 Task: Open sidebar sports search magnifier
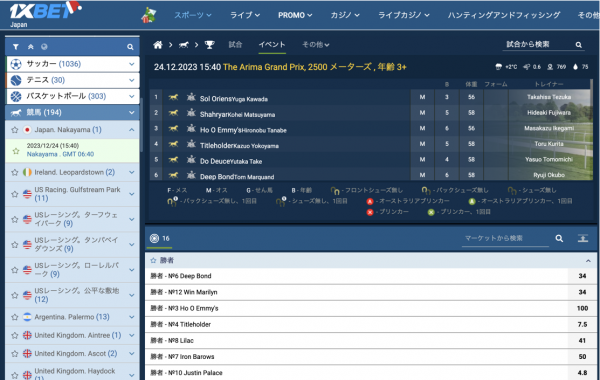[130, 47]
